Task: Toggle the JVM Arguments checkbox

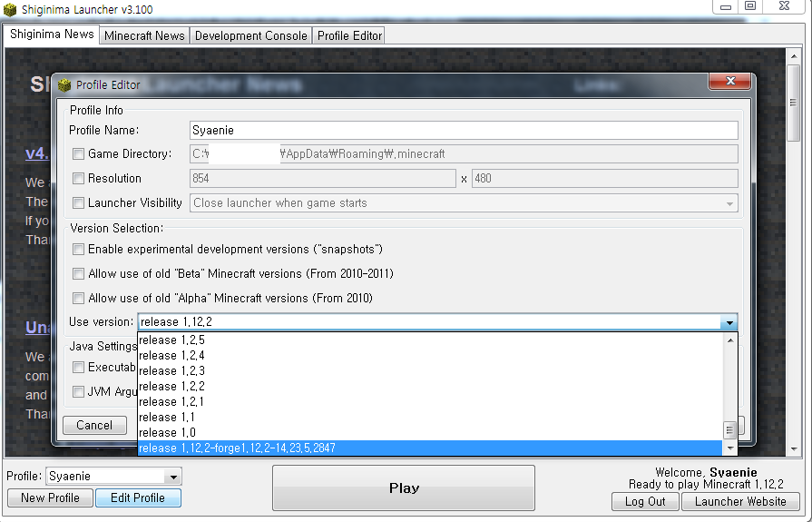Action: 78,392
